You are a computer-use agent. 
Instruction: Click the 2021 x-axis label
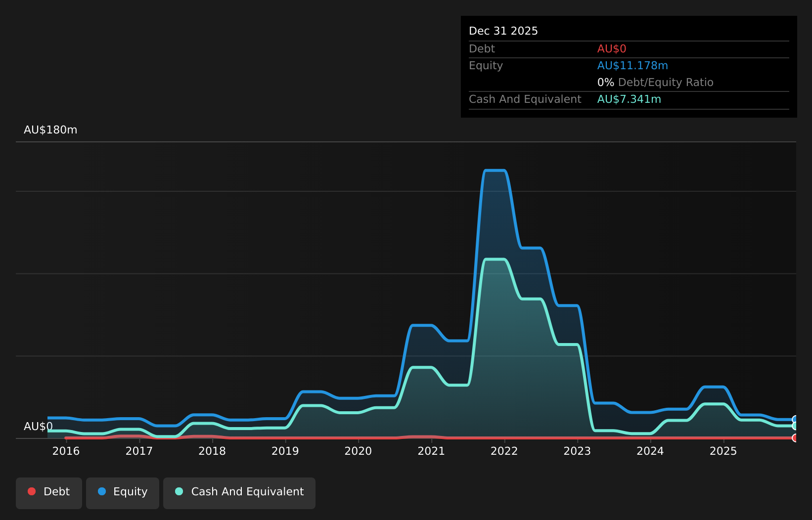pos(431,451)
